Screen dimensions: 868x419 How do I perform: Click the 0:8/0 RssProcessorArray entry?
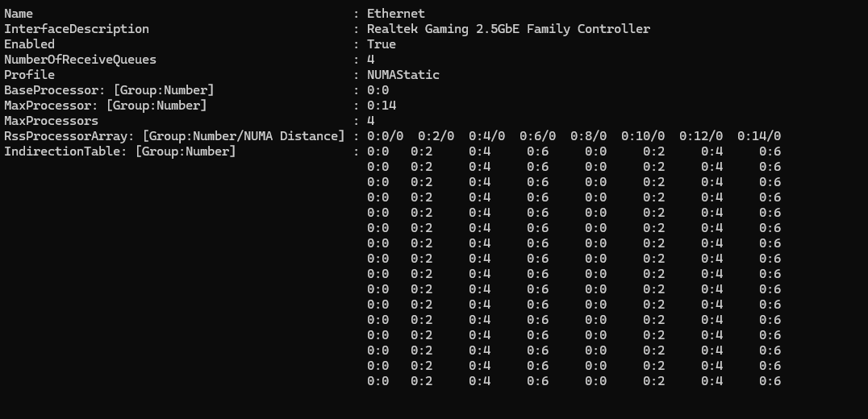(x=586, y=136)
